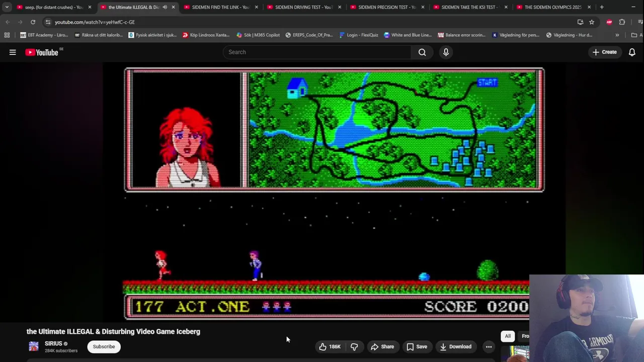Click the video player to pause
The height and width of the screenshot is (362, 644).
[335, 194]
